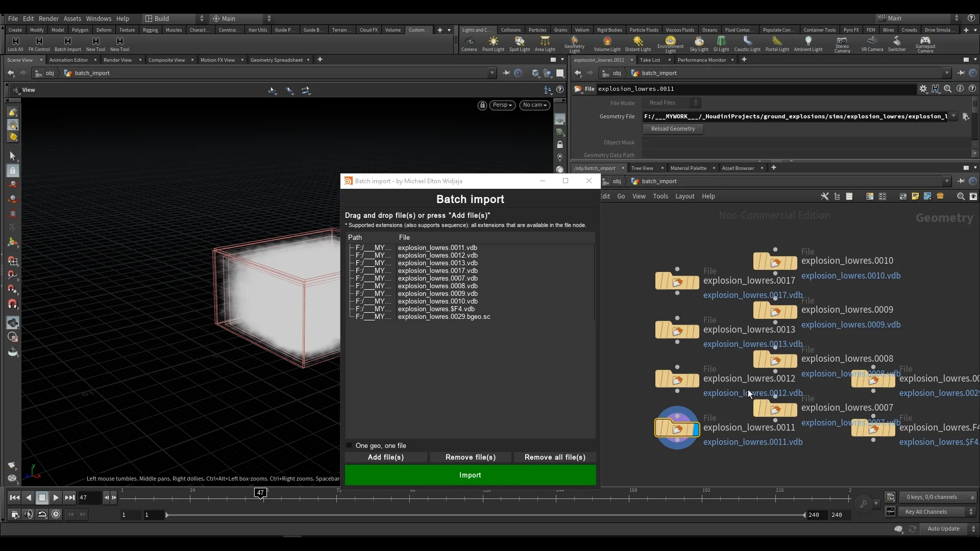980x551 pixels.
Task: Open the Build desktop dropdown
Action: click(174, 18)
